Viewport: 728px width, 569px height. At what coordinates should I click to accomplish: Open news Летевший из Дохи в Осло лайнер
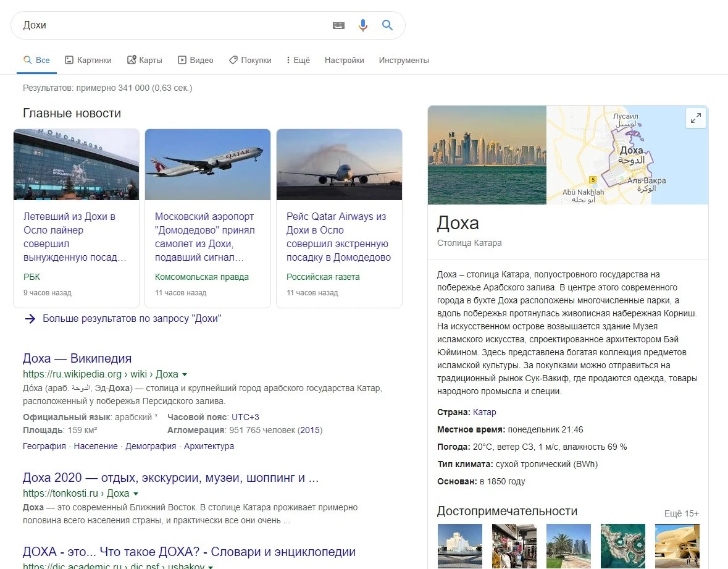[x=75, y=237]
